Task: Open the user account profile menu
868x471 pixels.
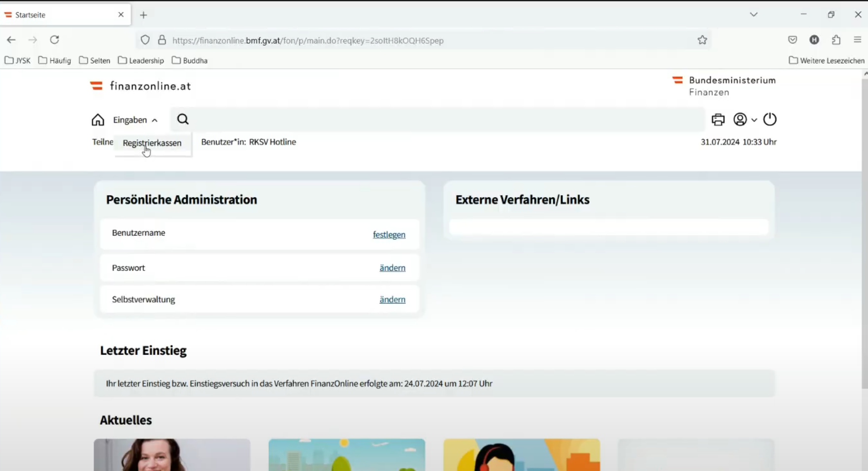Action: 744,119
